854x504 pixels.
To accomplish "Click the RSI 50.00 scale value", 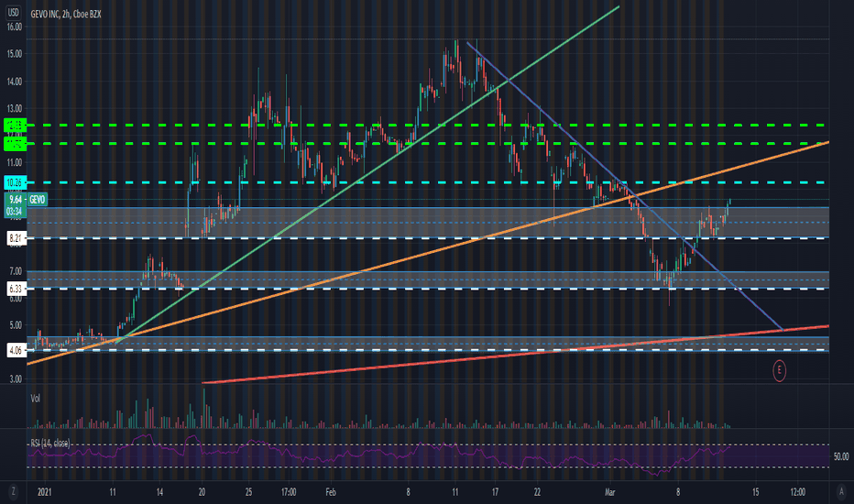I will tap(841, 456).
